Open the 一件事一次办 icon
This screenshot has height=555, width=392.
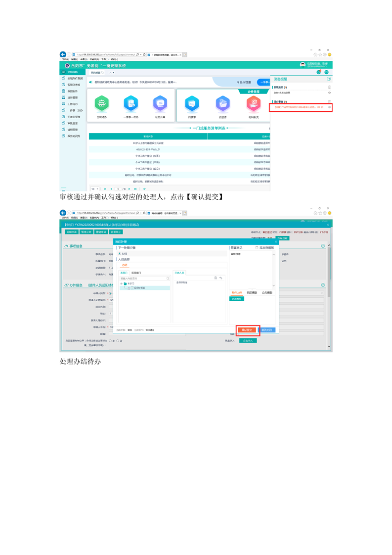[131, 104]
